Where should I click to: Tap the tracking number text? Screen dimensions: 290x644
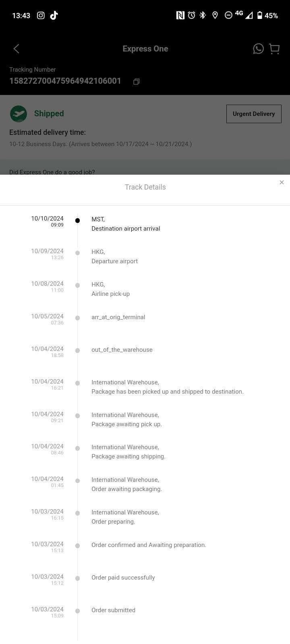pyautogui.click(x=65, y=81)
